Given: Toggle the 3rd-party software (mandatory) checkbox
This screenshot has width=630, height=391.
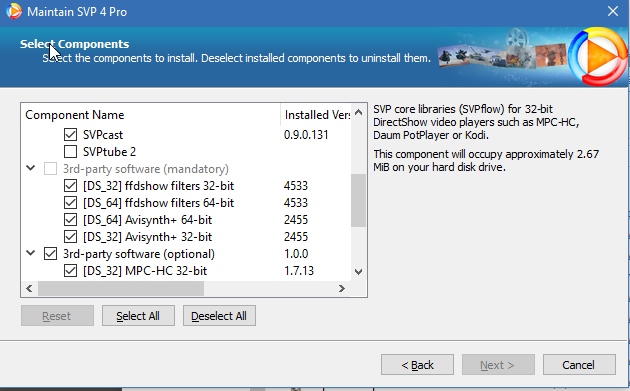Looking at the screenshot, I should pyautogui.click(x=50, y=169).
